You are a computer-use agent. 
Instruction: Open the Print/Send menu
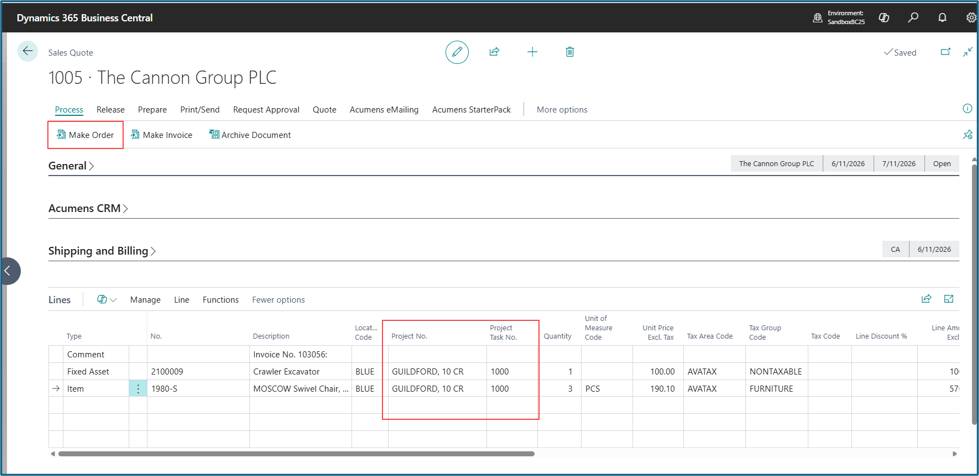coord(200,109)
